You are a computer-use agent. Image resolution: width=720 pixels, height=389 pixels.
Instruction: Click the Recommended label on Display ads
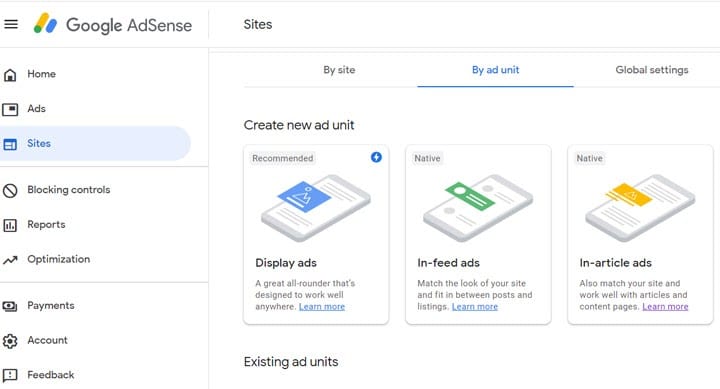(x=282, y=158)
